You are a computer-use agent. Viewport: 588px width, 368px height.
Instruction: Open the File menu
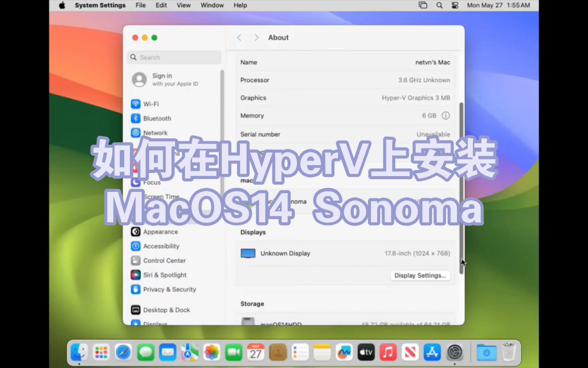click(x=141, y=5)
